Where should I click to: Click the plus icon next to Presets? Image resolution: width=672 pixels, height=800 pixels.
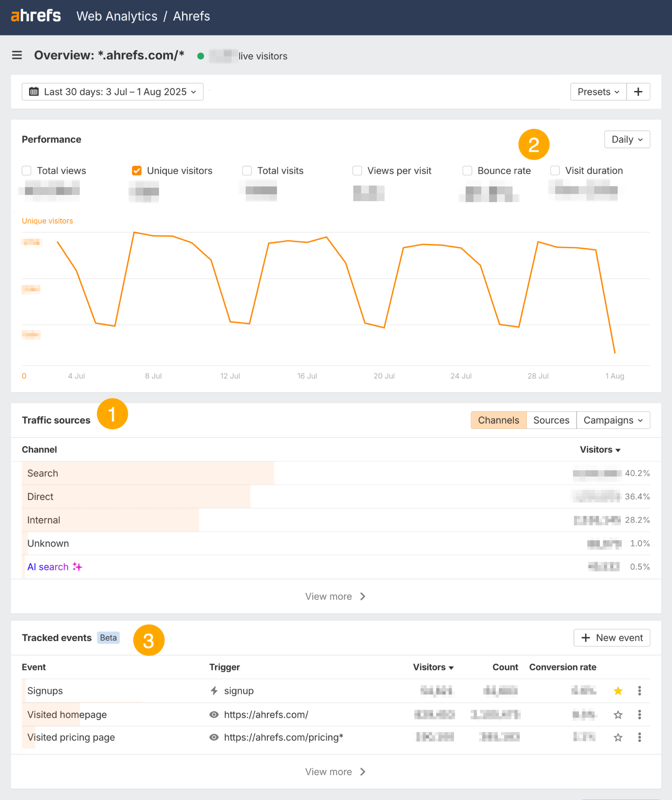(x=638, y=91)
